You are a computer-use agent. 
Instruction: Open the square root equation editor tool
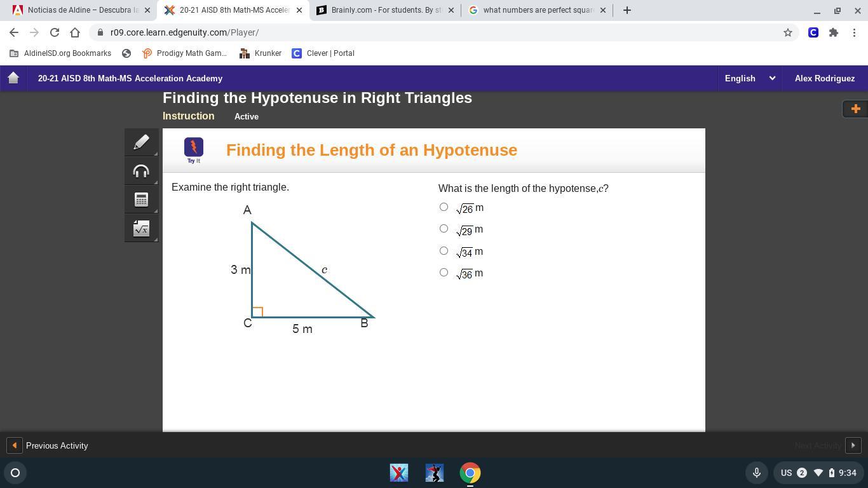click(x=141, y=229)
